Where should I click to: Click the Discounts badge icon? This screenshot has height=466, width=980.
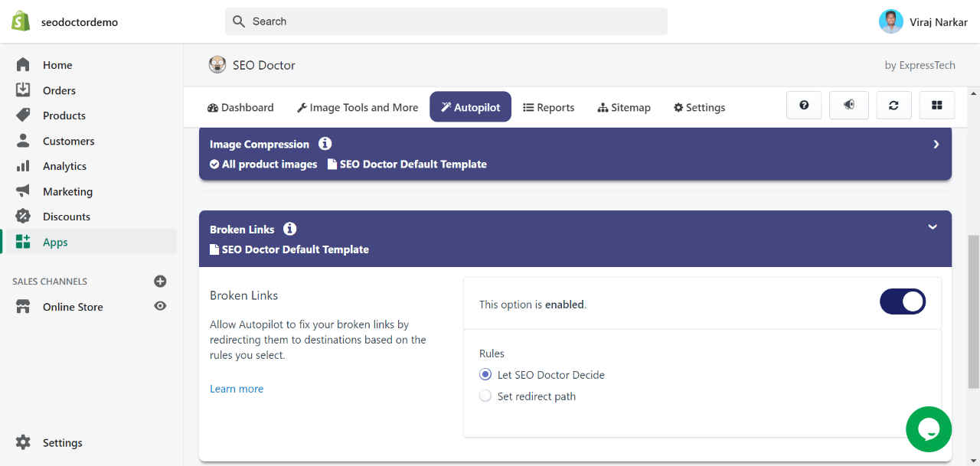[23, 217]
